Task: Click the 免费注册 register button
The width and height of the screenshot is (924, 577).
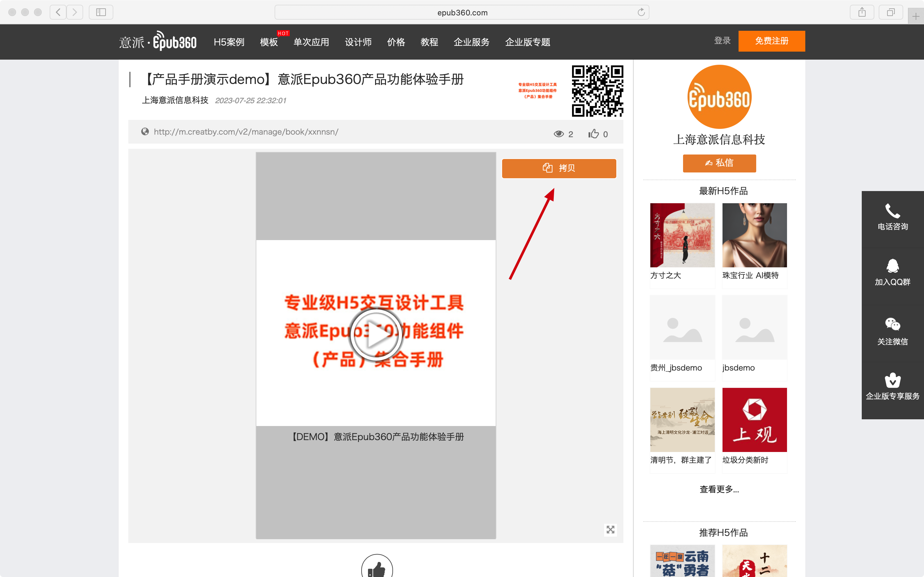Action: [771, 41]
